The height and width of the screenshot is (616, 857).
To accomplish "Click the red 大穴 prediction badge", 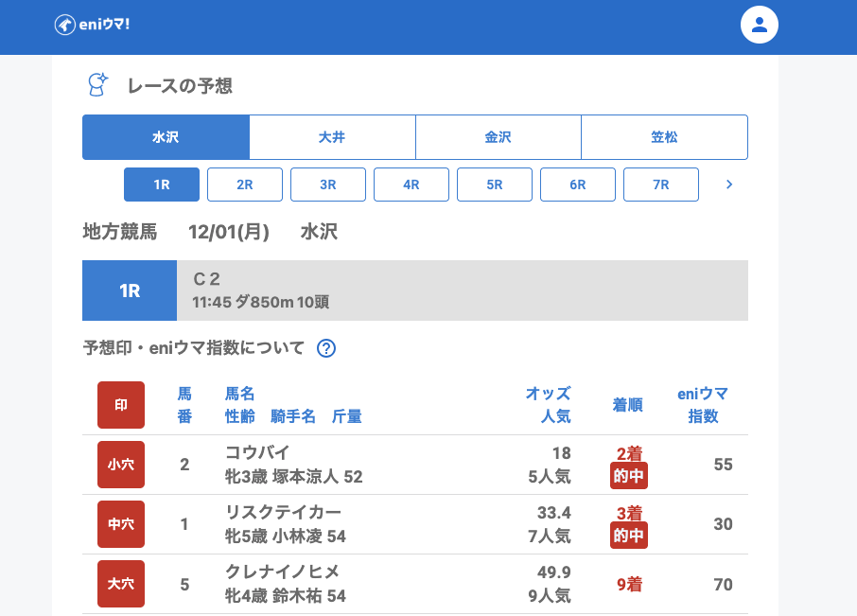I will (x=121, y=584).
